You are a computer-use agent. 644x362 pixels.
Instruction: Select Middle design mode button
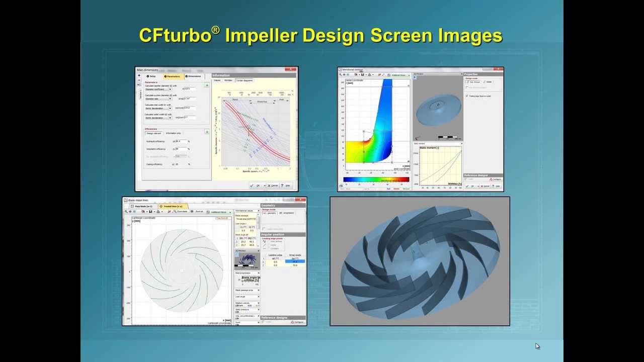click(488, 82)
